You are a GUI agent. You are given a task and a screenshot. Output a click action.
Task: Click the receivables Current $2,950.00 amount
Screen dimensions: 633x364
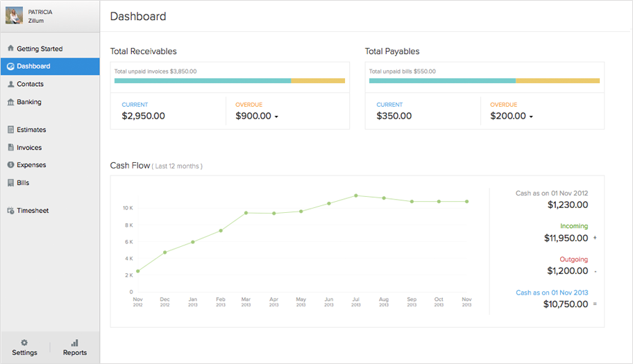tap(143, 116)
